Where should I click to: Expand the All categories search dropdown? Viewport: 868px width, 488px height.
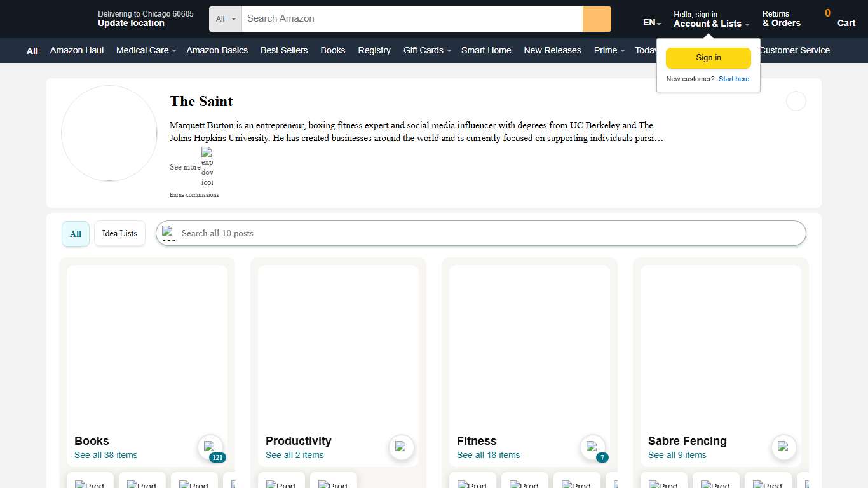pyautogui.click(x=225, y=19)
